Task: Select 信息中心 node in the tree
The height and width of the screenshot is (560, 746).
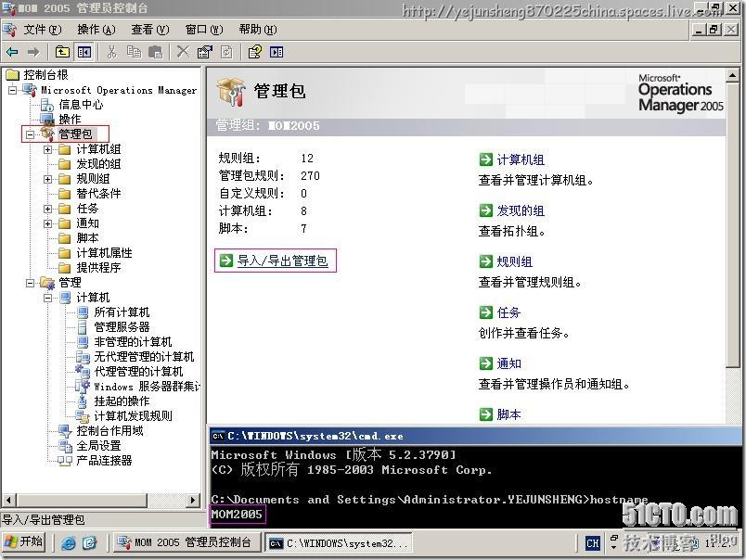Action: pyautogui.click(x=81, y=104)
